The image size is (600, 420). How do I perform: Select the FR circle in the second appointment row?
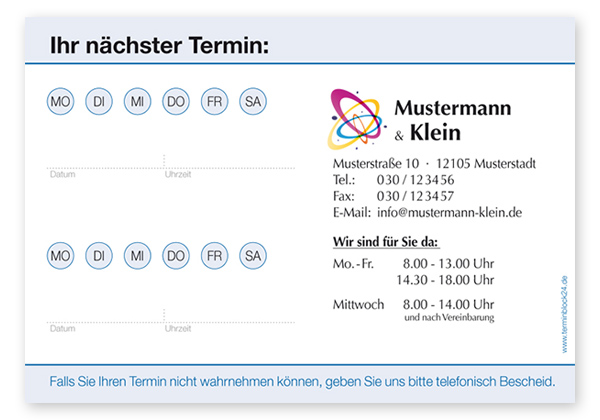(214, 257)
